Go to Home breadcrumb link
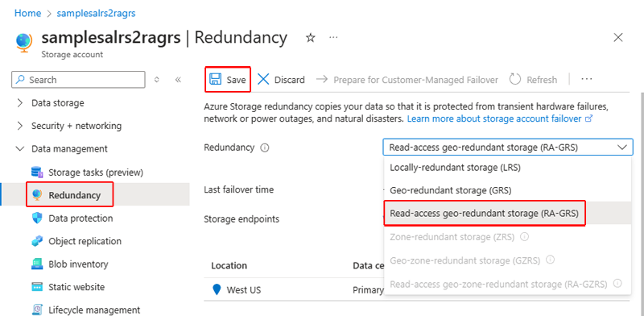This screenshot has height=316, width=644. 27,13
